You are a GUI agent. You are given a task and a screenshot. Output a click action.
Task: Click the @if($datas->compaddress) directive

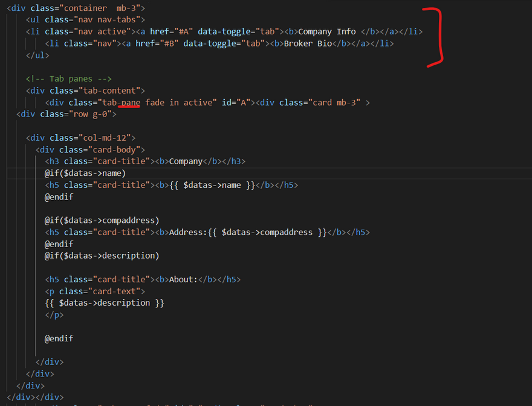pyautogui.click(x=102, y=221)
